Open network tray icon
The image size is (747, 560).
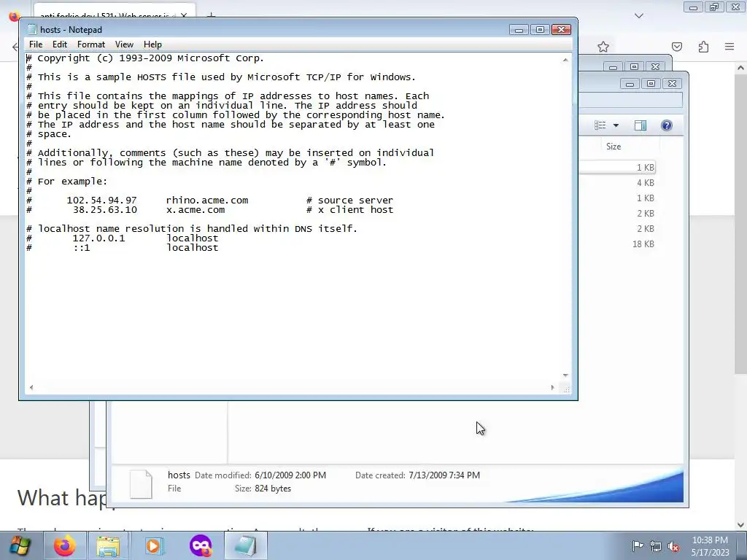[656, 546]
